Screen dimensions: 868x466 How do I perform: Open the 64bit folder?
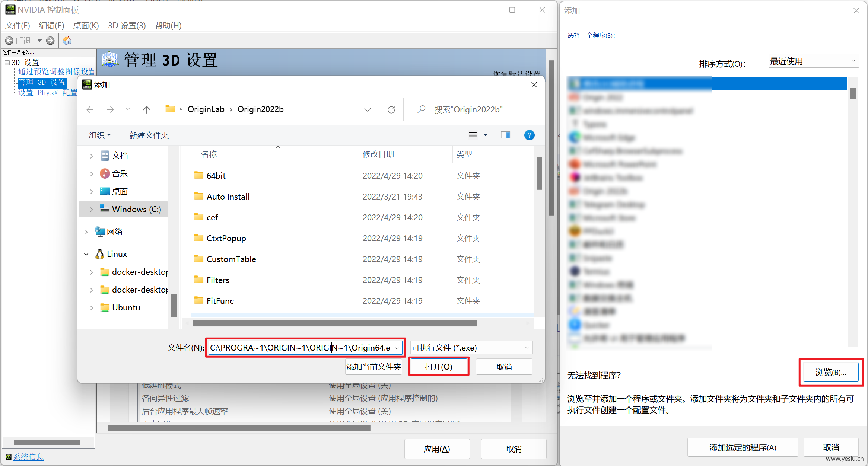click(216, 176)
